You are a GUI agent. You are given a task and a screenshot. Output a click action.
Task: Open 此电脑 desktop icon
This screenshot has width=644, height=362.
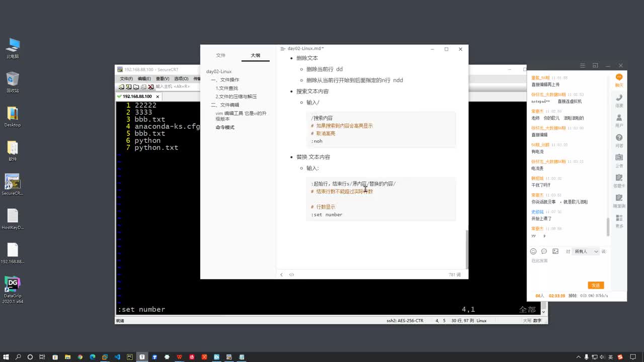click(13, 48)
